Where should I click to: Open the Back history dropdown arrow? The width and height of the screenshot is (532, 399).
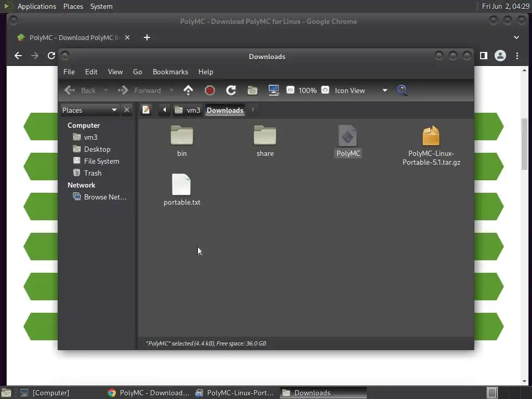pyautogui.click(x=106, y=90)
